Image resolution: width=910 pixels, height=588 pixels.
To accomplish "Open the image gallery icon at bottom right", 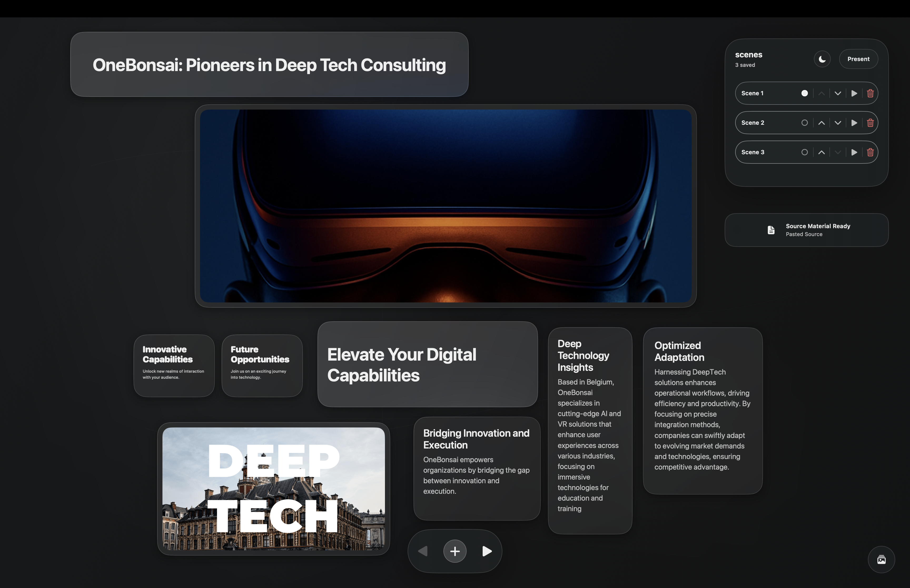I will click(881, 560).
